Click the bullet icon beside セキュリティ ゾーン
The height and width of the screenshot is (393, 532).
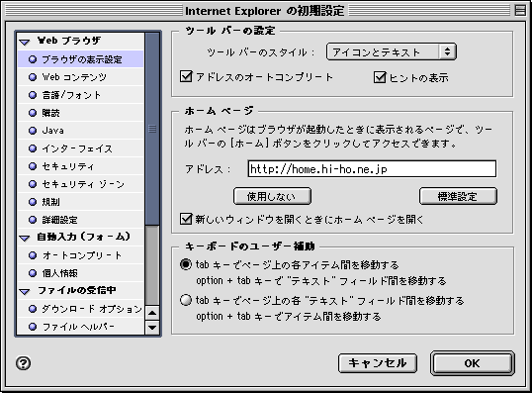click(33, 184)
